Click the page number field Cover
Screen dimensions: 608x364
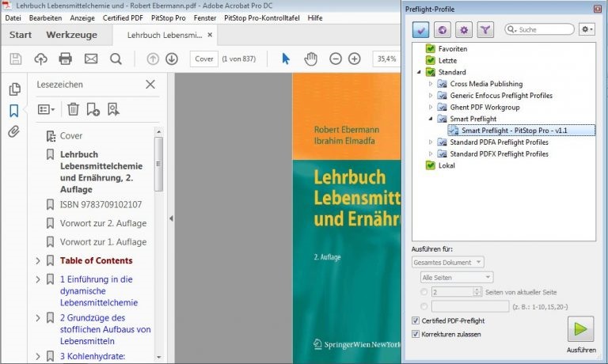click(204, 59)
